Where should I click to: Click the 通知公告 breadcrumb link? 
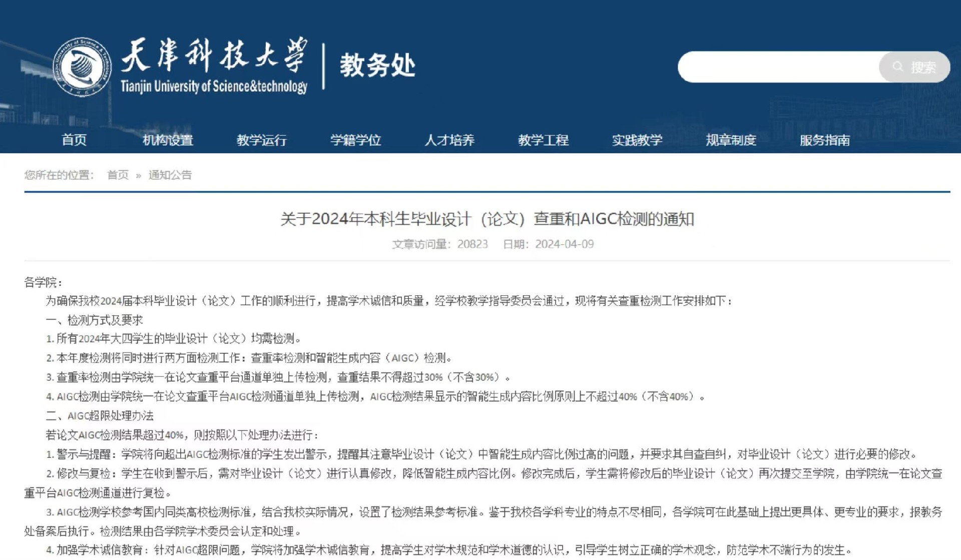[x=170, y=175]
